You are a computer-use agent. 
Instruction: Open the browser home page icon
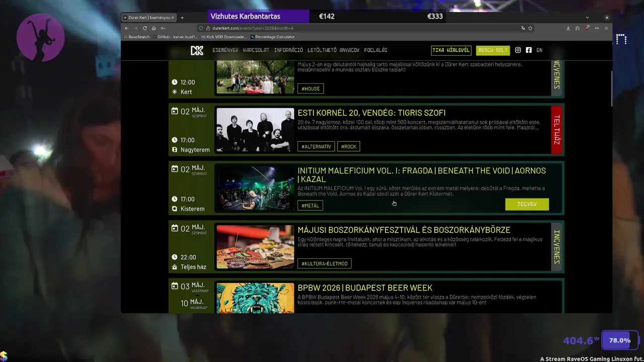(154, 28)
